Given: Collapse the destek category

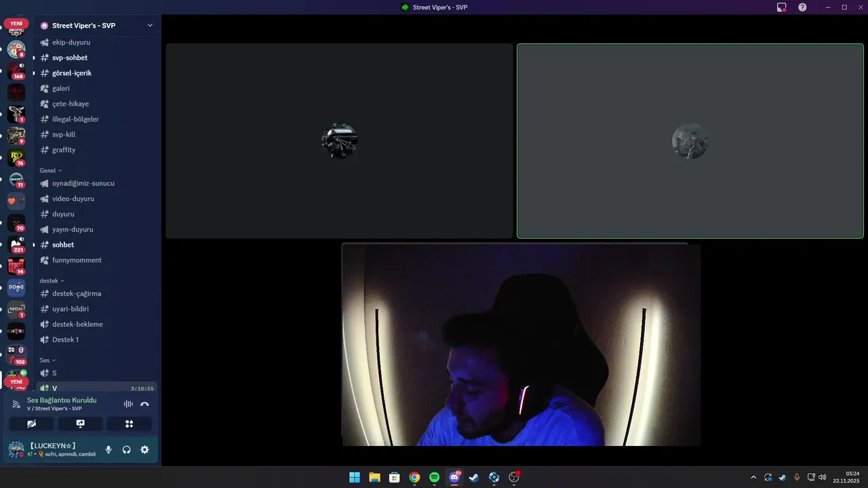Looking at the screenshot, I should coord(52,281).
